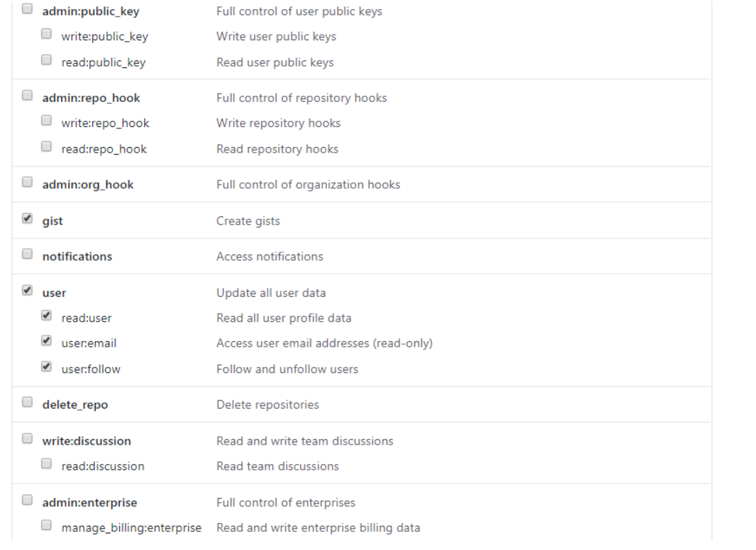Tick the read:public_key checkbox
The width and height of the screenshot is (756, 550).
[x=46, y=60]
